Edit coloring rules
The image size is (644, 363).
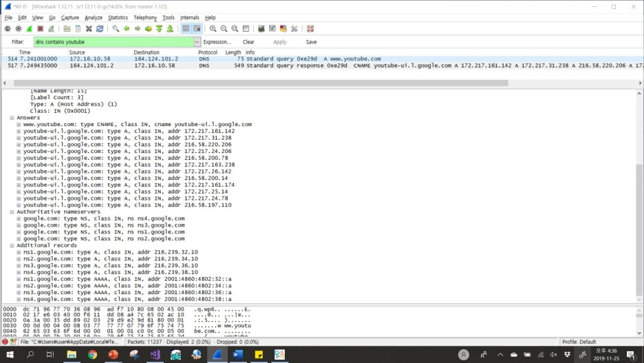(283, 29)
